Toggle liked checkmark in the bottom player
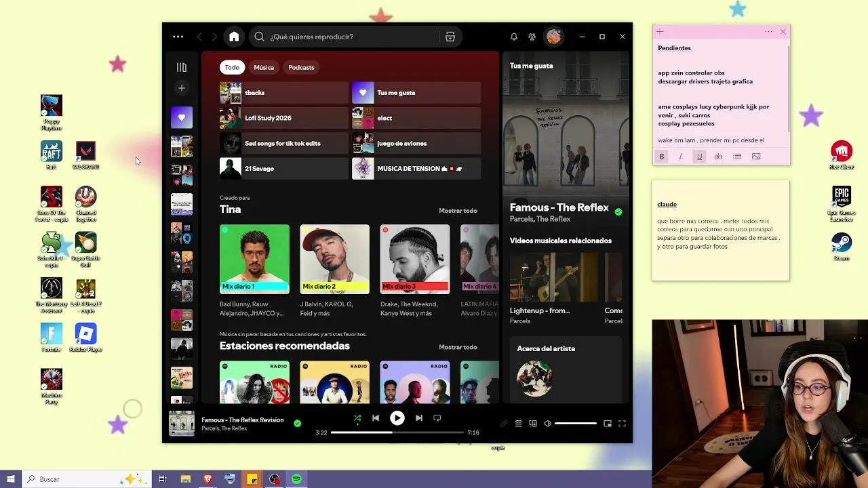The image size is (868, 488). coord(297,424)
